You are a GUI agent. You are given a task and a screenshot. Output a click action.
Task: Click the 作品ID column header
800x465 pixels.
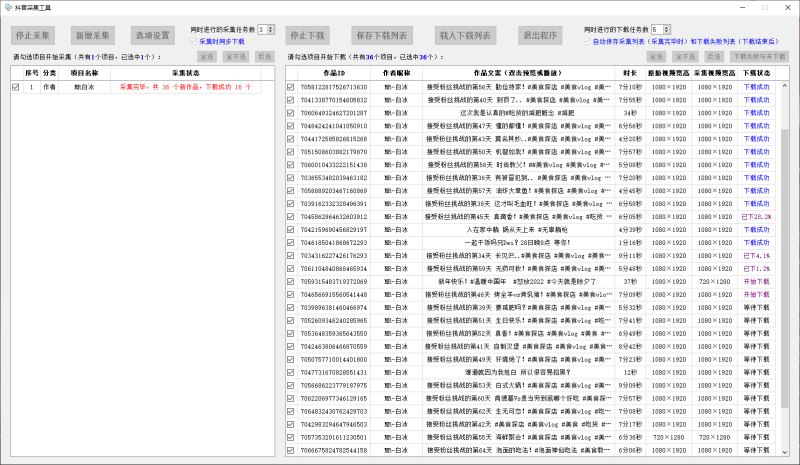(x=327, y=73)
